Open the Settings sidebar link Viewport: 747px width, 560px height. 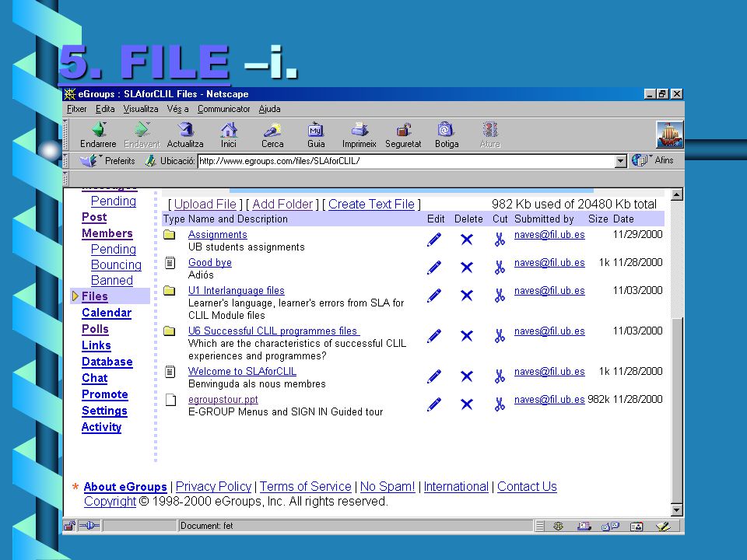point(104,411)
